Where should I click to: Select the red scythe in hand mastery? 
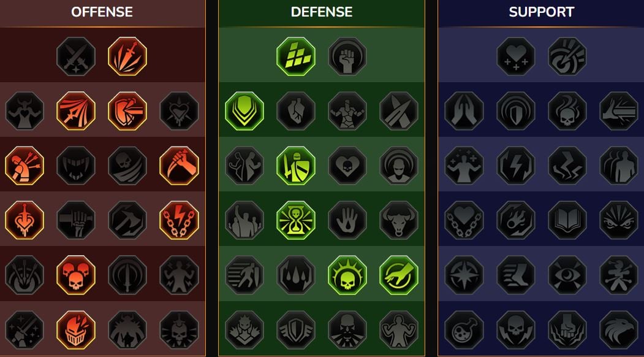pos(179,166)
